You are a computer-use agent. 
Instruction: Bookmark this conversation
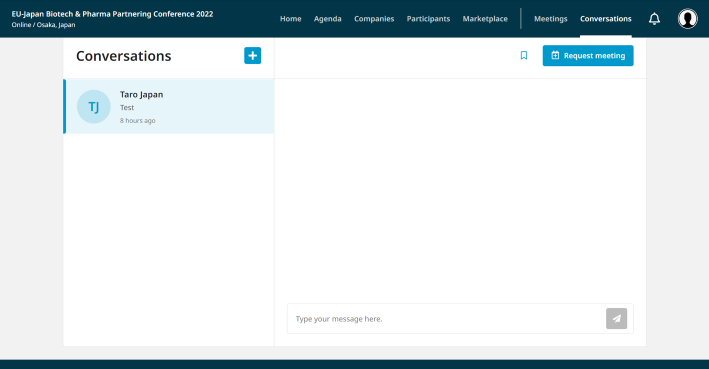point(524,56)
